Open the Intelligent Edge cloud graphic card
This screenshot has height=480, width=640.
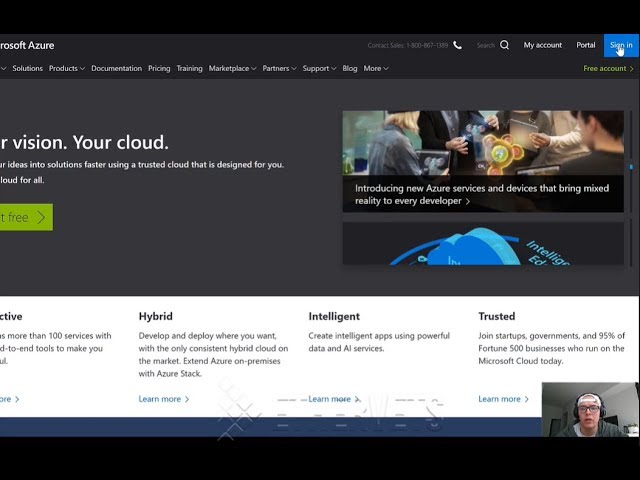coord(483,243)
